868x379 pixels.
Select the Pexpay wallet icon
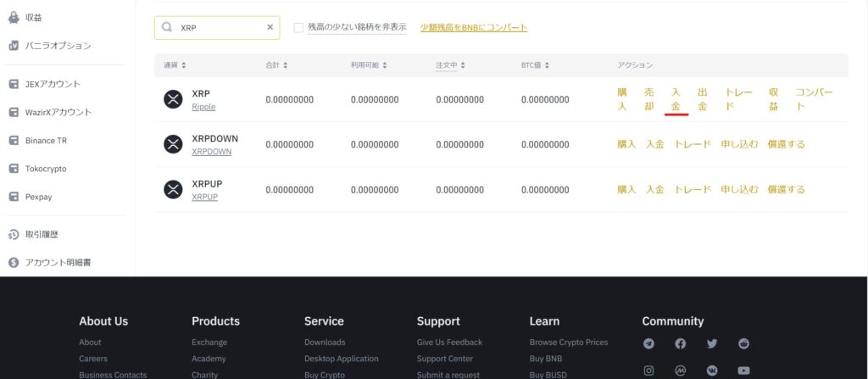click(x=14, y=197)
